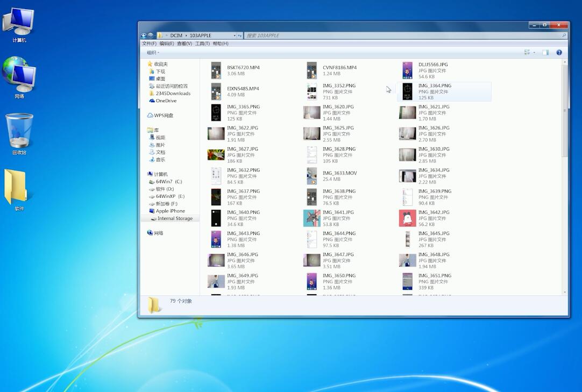Select 收藏夹 in the navigation pane
This screenshot has height=392, width=582.
point(158,64)
